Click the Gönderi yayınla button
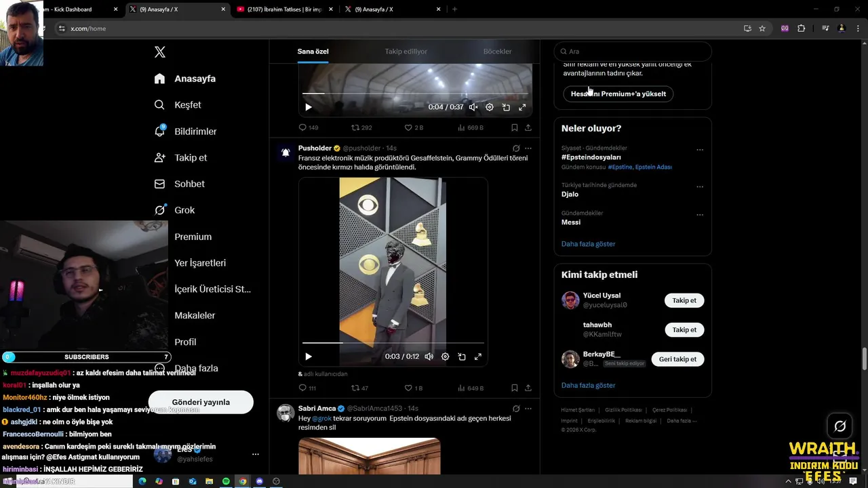Viewport: 868px width, 488px height. pyautogui.click(x=201, y=402)
